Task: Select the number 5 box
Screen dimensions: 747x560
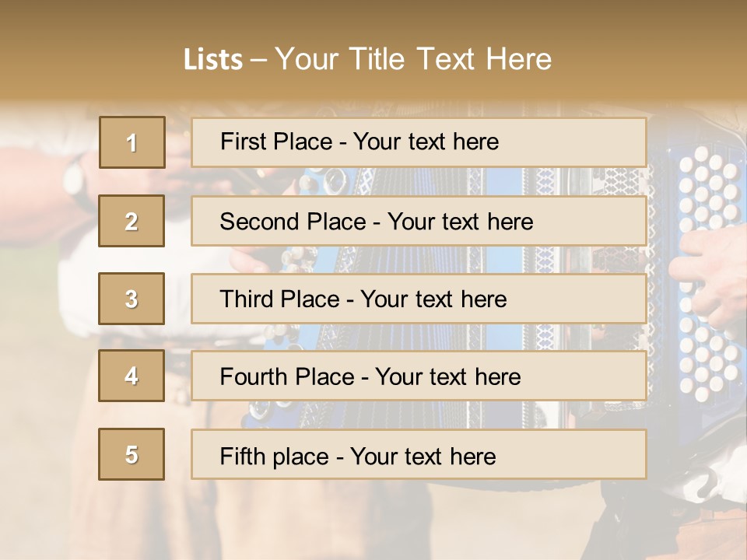Action: tap(132, 454)
